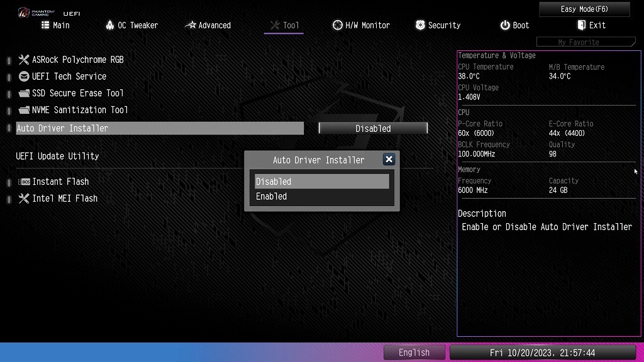Viewport: 644px width, 362px height.
Task: Open the Exit tab
Action: (x=591, y=25)
